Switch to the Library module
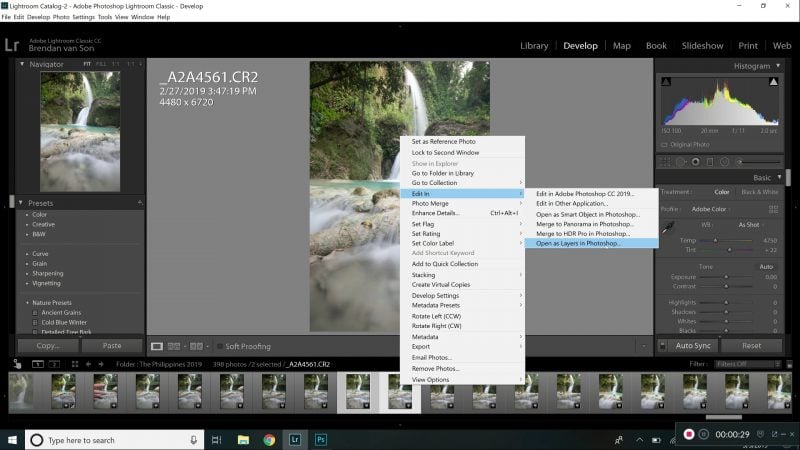 click(534, 46)
